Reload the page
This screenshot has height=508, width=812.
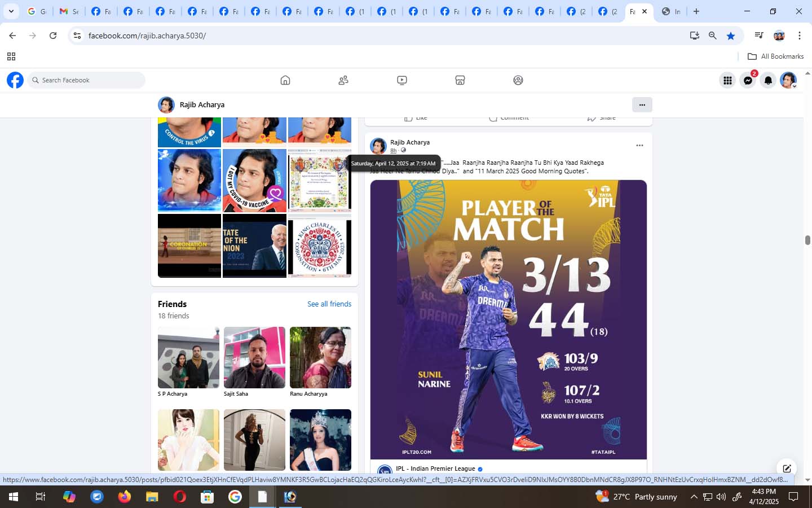53,36
